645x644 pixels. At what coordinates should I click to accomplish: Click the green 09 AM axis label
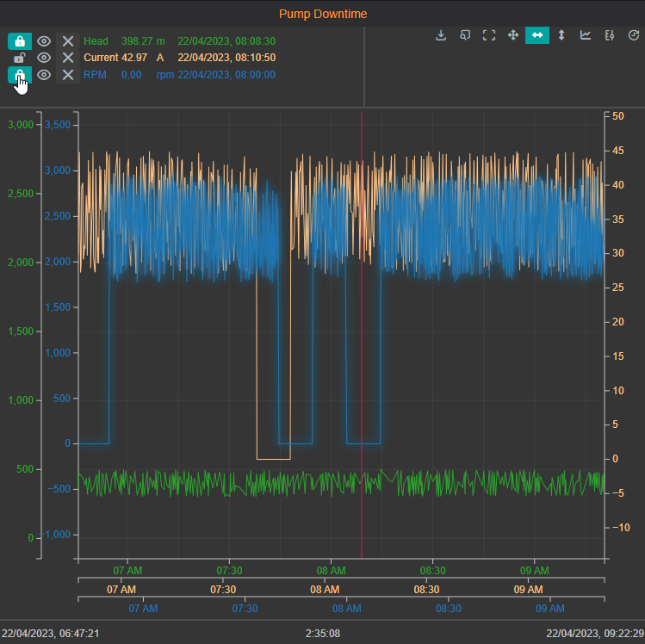pos(535,571)
